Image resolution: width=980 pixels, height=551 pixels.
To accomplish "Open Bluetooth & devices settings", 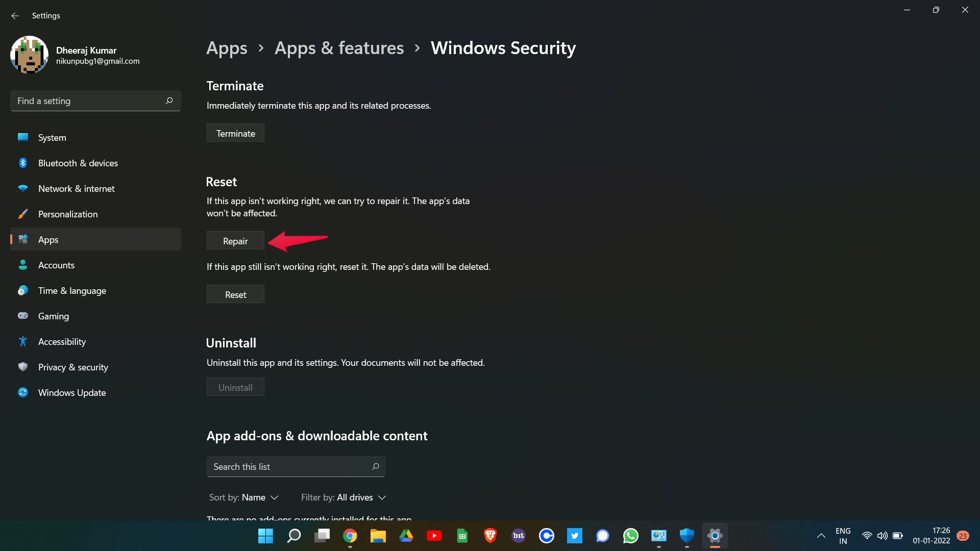I will point(78,163).
